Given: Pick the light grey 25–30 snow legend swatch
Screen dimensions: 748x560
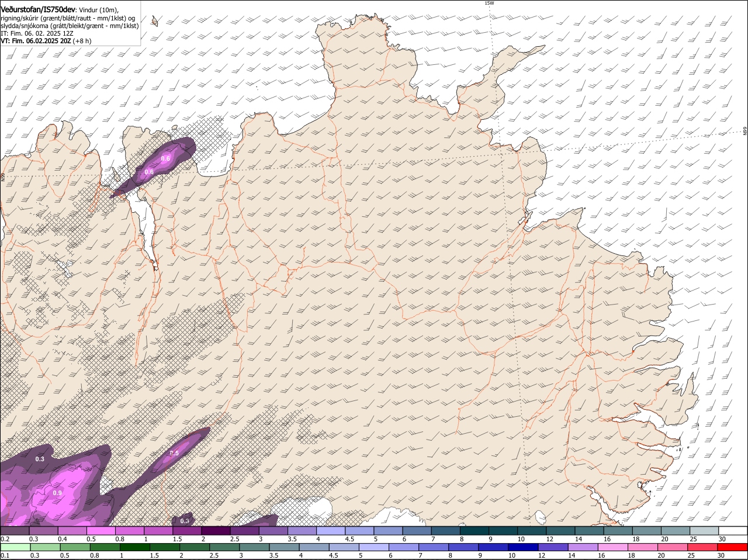Looking at the screenshot, I should point(704,531).
